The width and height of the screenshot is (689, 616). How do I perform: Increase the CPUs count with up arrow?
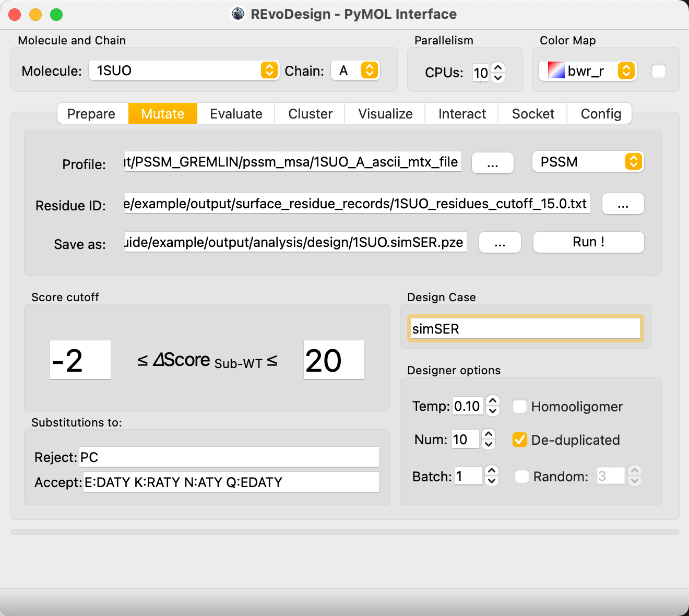[498, 67]
